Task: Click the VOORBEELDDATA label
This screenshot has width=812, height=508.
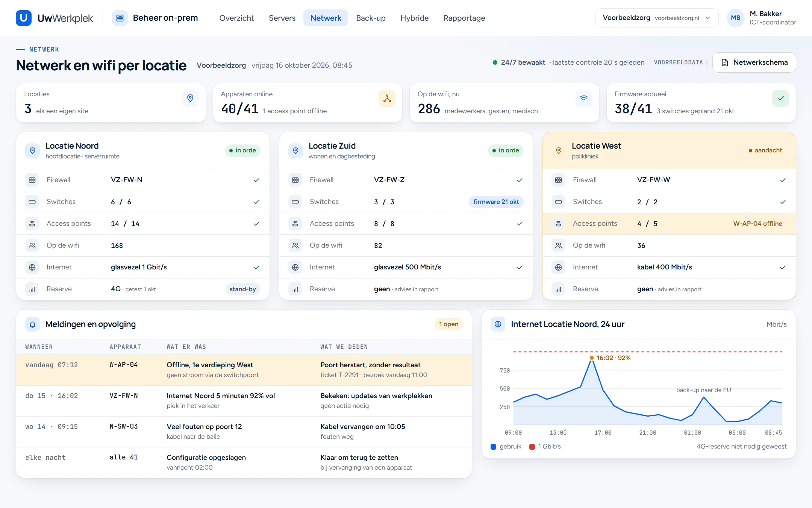Action: point(678,62)
